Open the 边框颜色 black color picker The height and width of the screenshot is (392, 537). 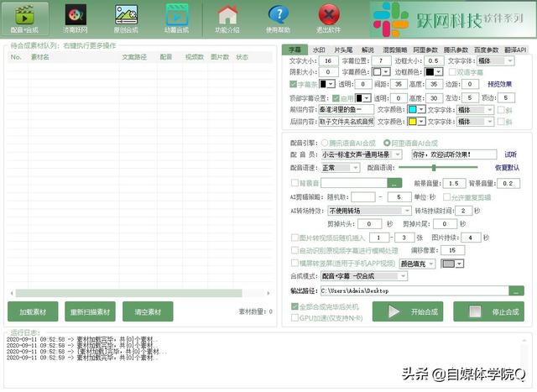click(434, 72)
